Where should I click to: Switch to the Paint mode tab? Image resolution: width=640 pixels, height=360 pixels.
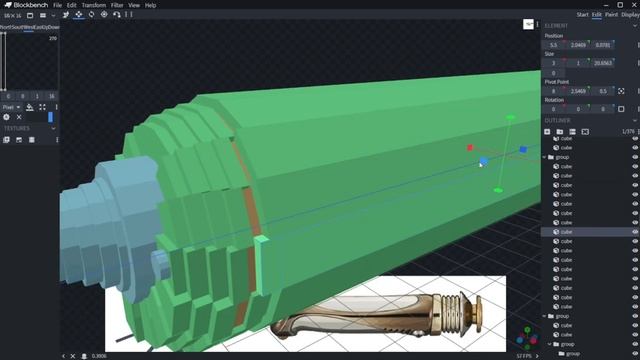coord(611,15)
